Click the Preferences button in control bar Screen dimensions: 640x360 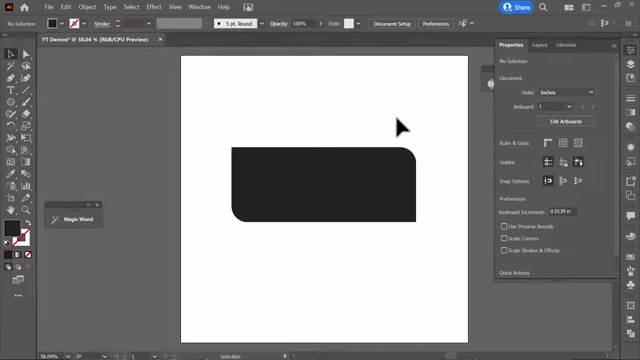pyautogui.click(x=436, y=24)
